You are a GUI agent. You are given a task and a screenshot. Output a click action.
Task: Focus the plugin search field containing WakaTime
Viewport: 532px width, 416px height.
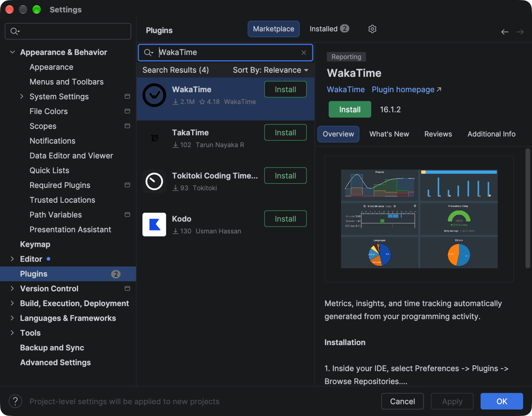point(226,52)
